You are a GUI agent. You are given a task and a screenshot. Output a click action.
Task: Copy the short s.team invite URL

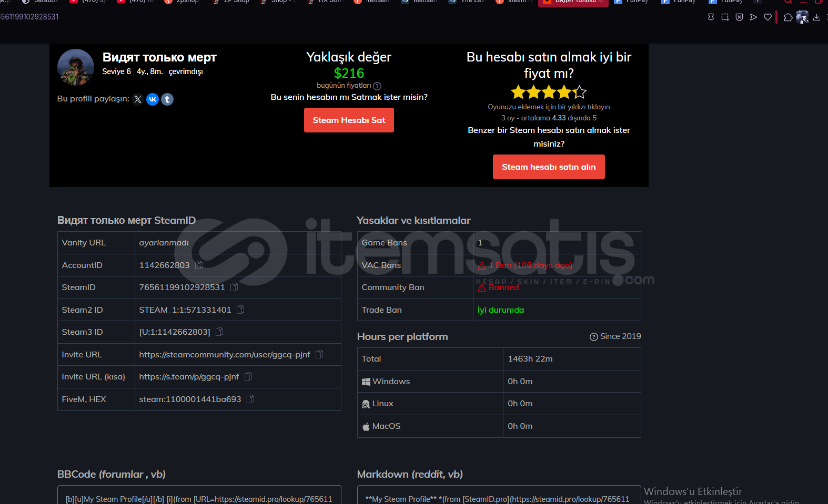(248, 376)
